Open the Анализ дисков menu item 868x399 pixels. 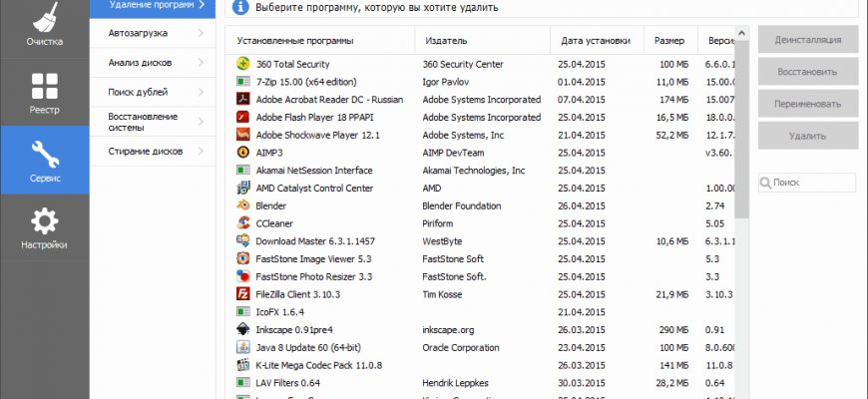(x=153, y=63)
